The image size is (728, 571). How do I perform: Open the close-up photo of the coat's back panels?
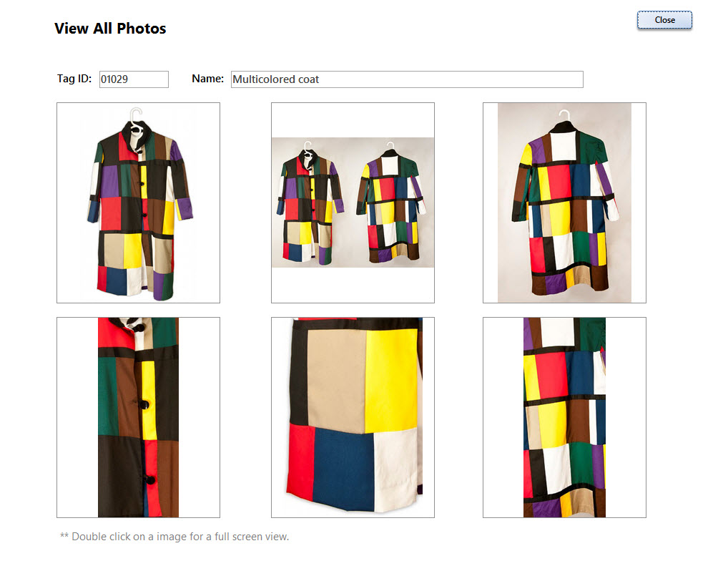click(564, 418)
